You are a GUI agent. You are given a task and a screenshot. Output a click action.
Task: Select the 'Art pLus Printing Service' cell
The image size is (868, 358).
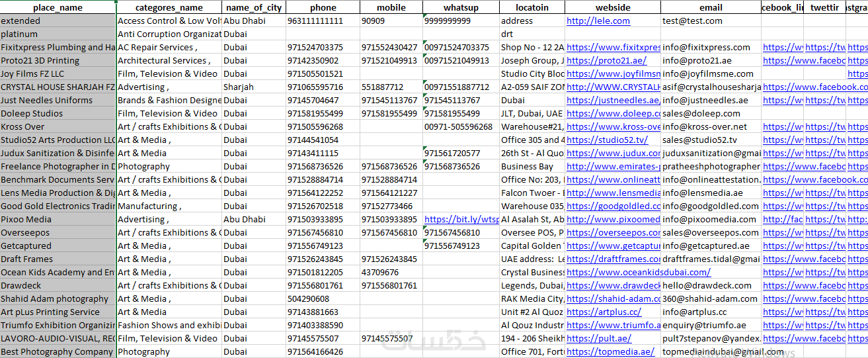(x=58, y=312)
